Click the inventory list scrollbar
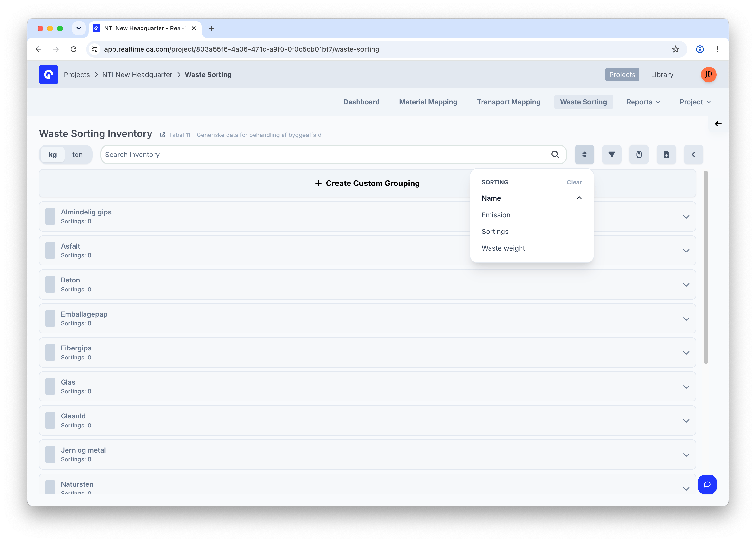 [x=705, y=267]
